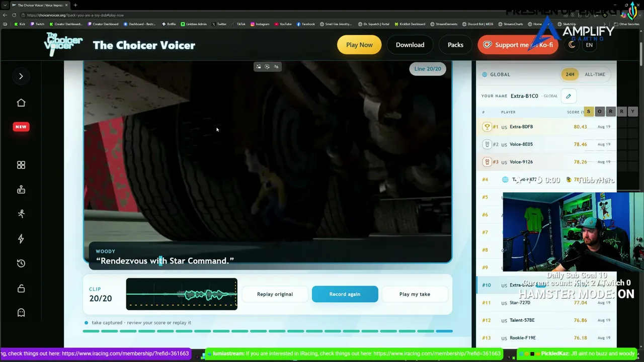Click the browser address bar URL
Screen dimensions: 644x362
click(75, 15)
